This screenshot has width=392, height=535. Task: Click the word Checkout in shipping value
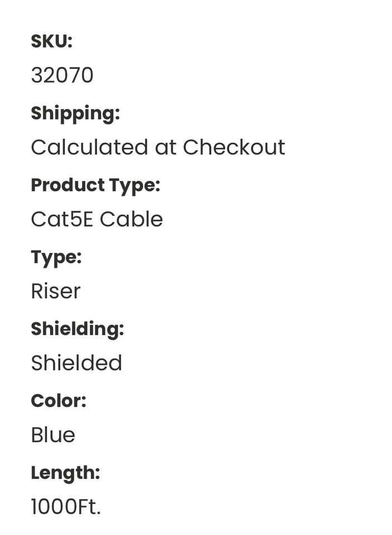(x=234, y=147)
